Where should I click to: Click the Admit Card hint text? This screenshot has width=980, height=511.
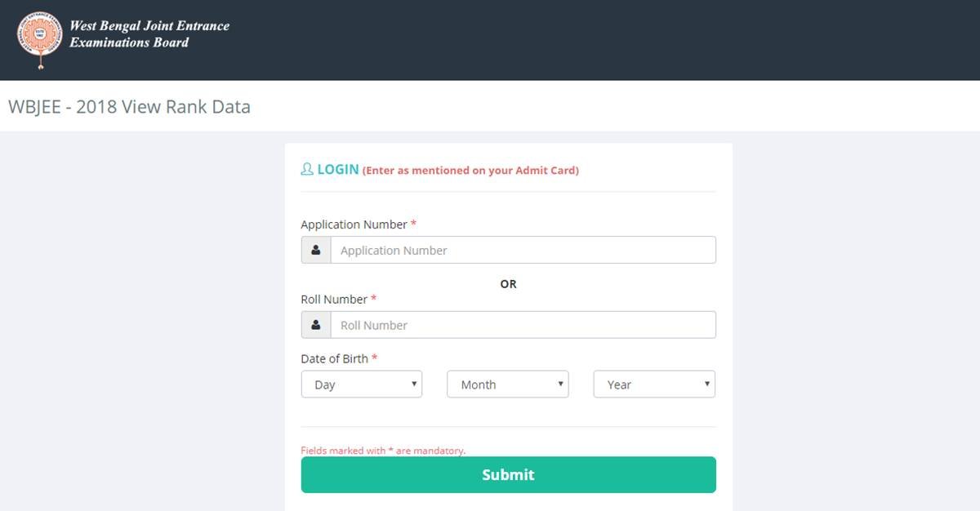coord(470,171)
